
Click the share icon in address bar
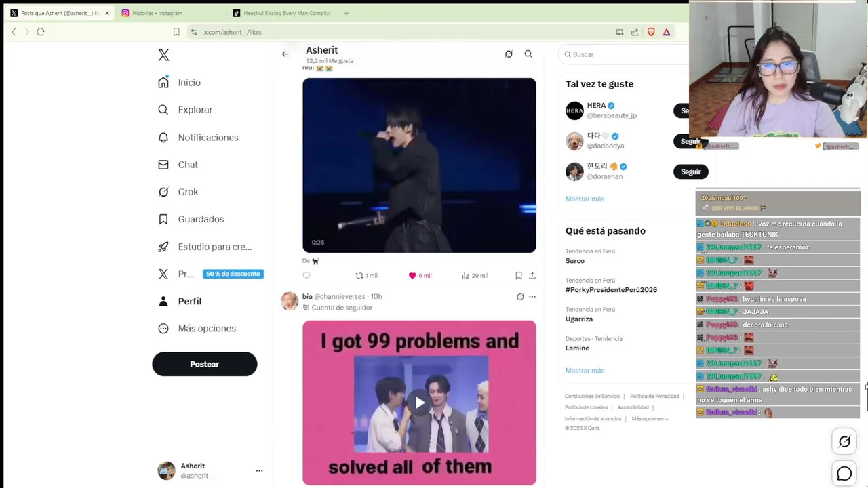coord(635,32)
